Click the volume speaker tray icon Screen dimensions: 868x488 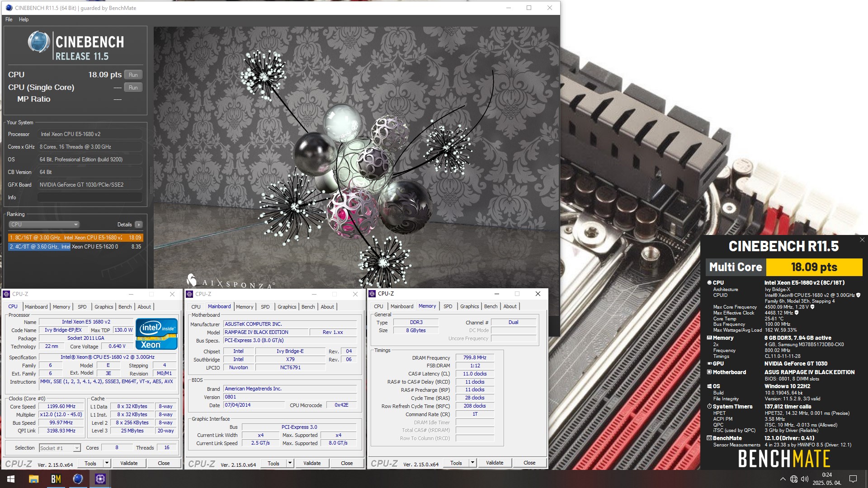[805, 479]
